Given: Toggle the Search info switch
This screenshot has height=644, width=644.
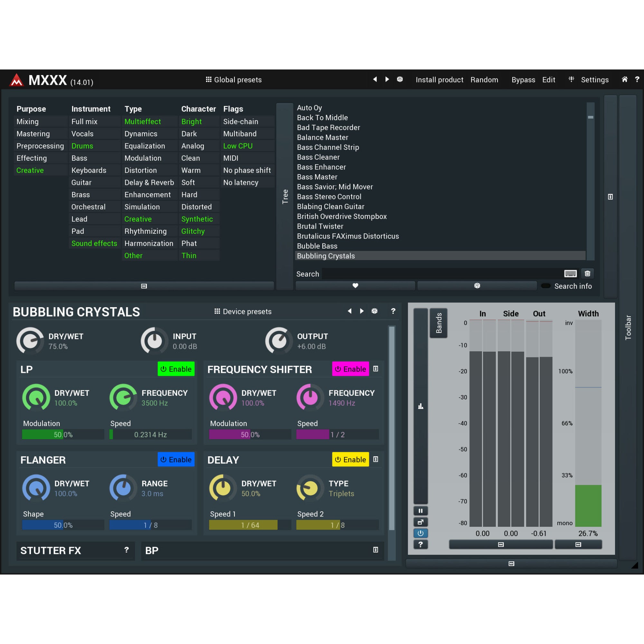Looking at the screenshot, I should point(546,286).
